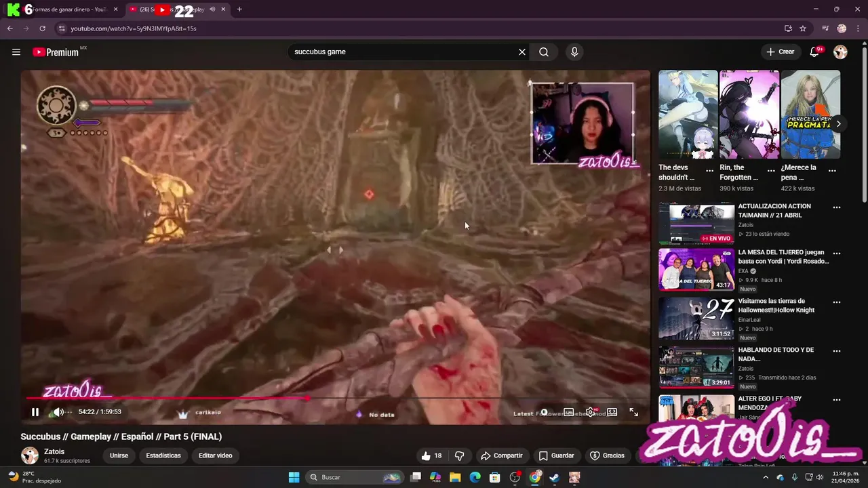The height and width of the screenshot is (488, 868).
Task: Open the Windows Start menu
Action: click(x=294, y=477)
